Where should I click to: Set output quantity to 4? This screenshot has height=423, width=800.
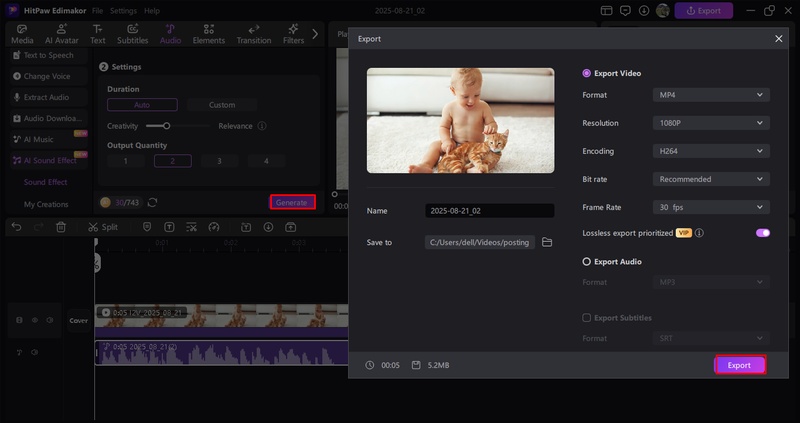266,161
